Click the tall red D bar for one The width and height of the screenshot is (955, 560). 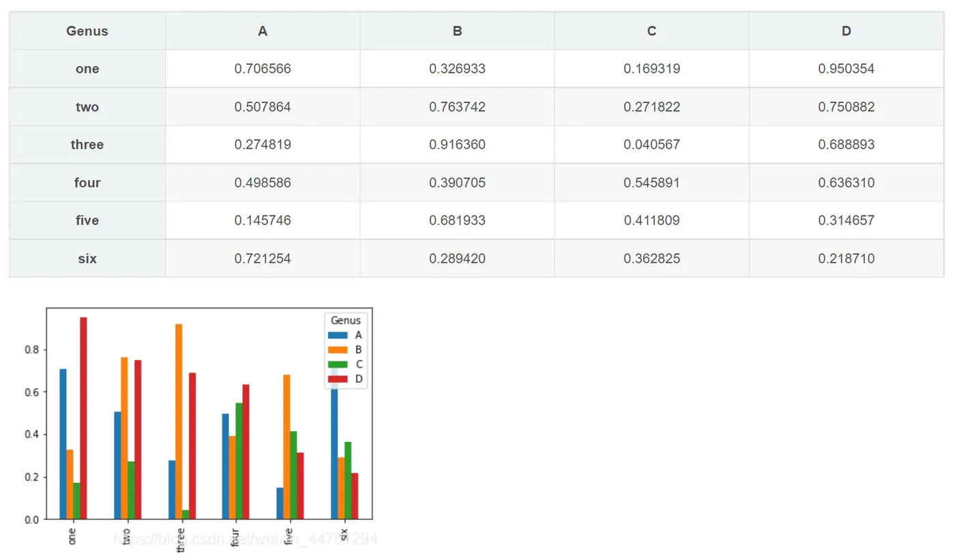[x=83, y=418]
